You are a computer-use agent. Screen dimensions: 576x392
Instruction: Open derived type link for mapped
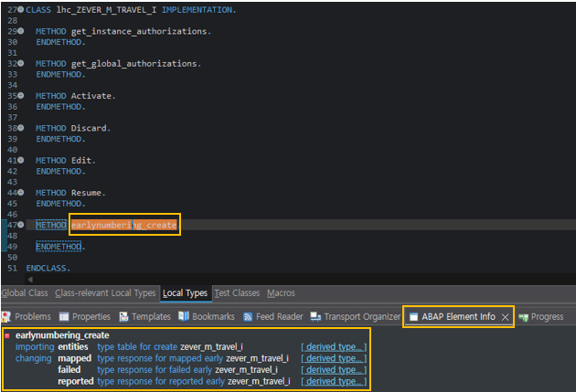[334, 358]
